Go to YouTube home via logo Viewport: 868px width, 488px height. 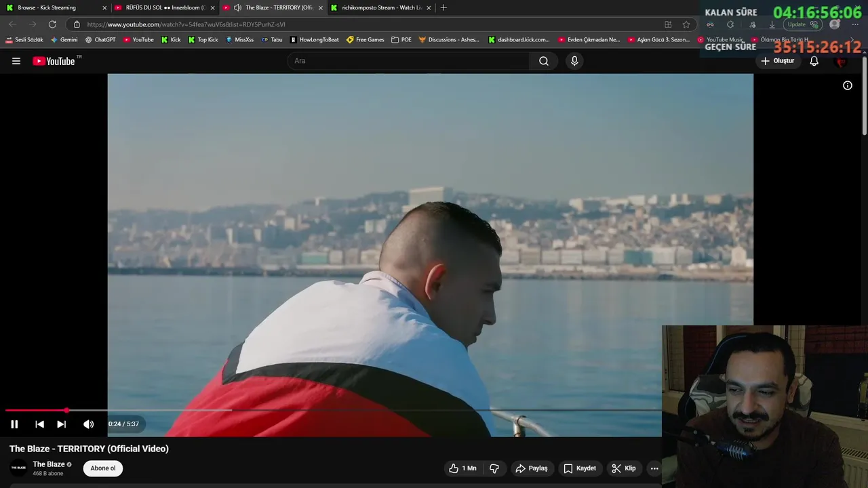click(x=54, y=61)
